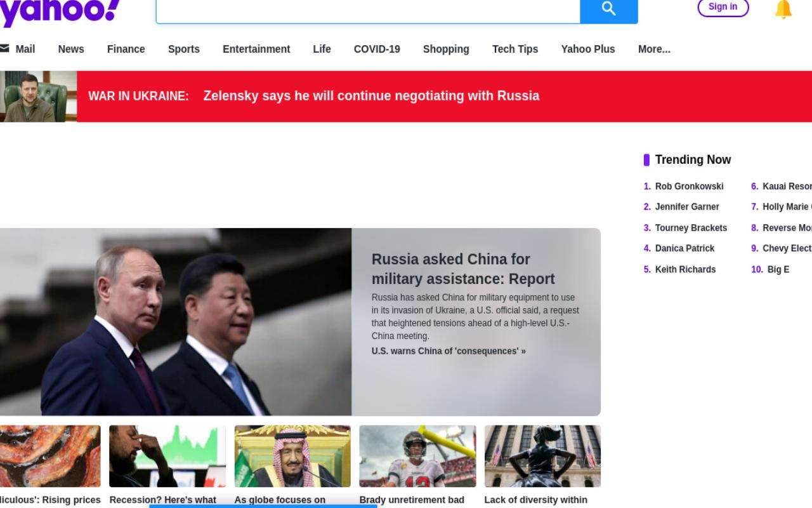
Task: Open trending topic Tourney Brackets
Action: click(x=691, y=228)
